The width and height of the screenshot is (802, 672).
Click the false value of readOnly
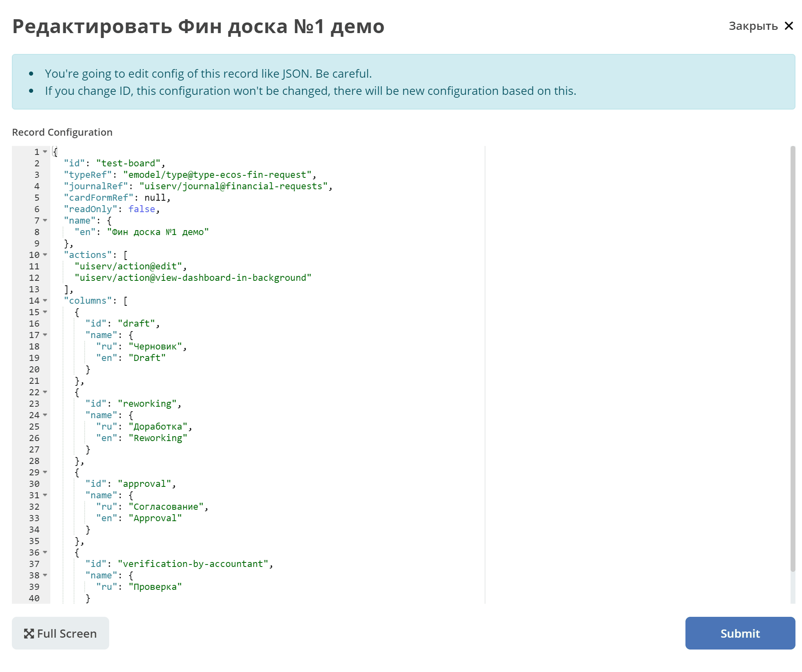[142, 209]
